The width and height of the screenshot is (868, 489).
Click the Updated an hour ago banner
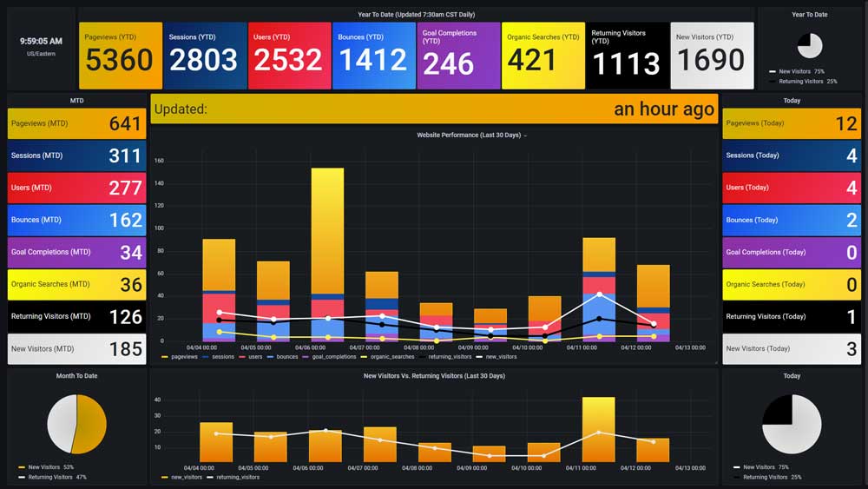coord(434,109)
